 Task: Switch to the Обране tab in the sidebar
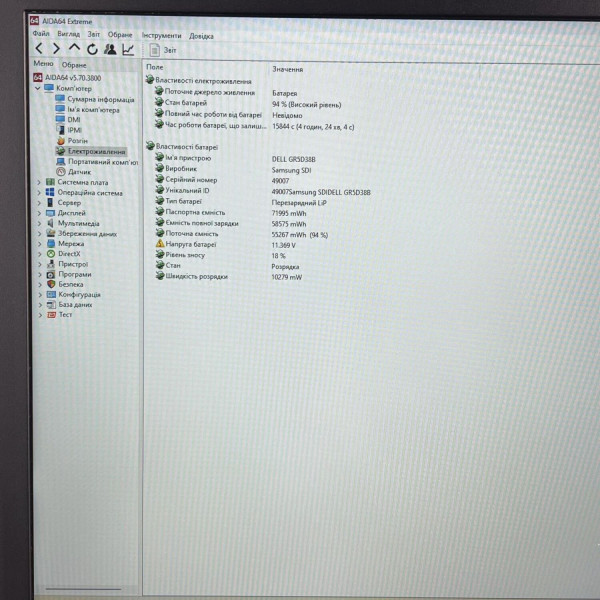(74, 65)
